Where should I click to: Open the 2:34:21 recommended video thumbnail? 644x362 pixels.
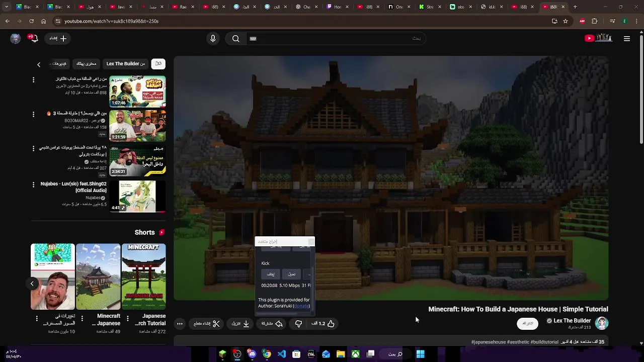click(x=137, y=160)
